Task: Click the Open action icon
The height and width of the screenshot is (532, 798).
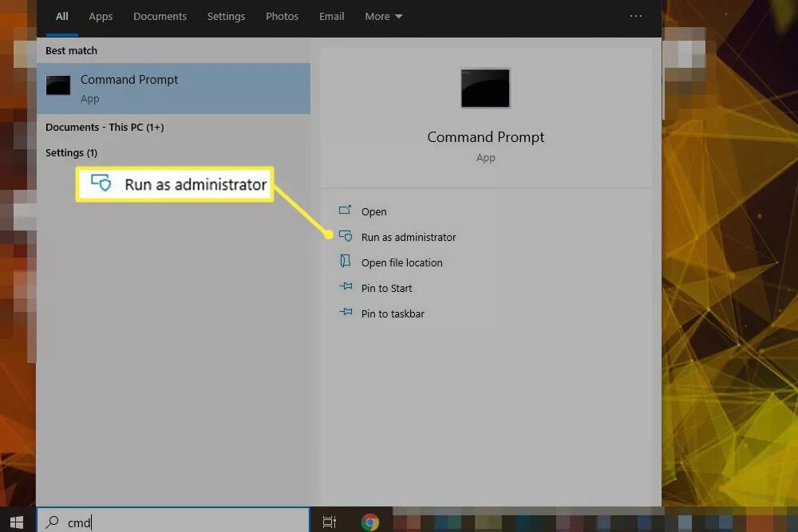Action: point(345,210)
